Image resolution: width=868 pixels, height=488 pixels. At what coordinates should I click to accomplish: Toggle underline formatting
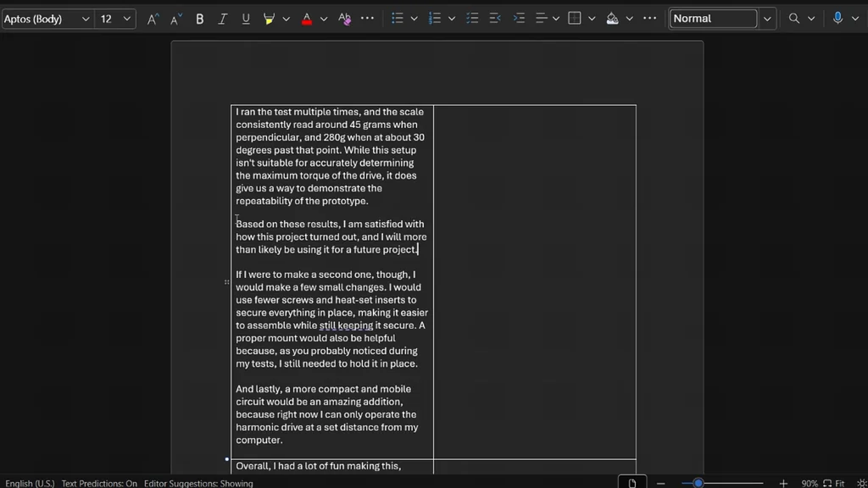point(246,19)
